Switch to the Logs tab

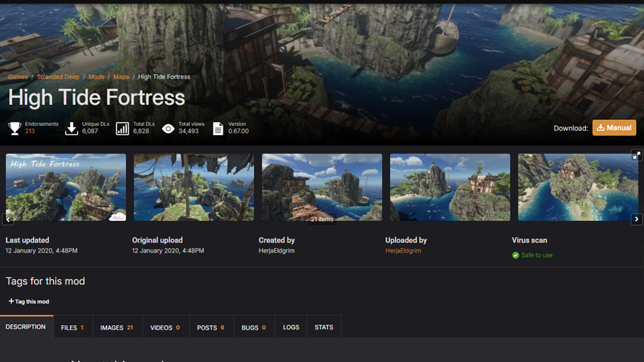tap(291, 327)
